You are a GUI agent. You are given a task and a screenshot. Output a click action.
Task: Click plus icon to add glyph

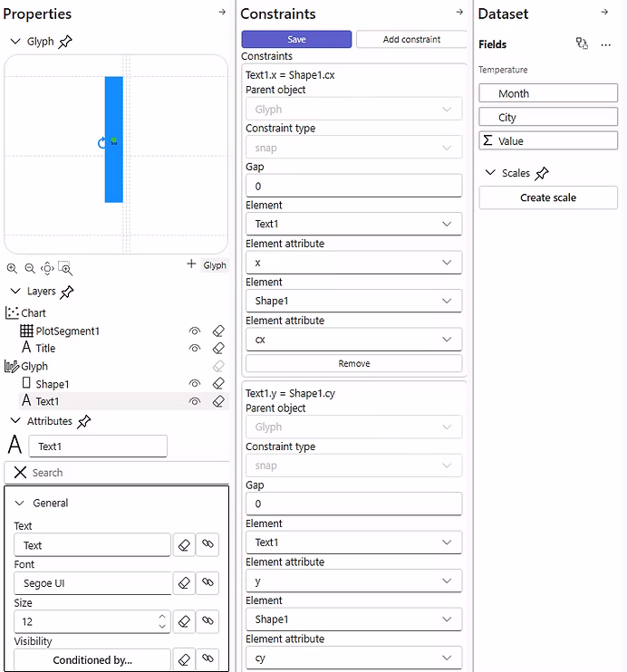point(191,264)
